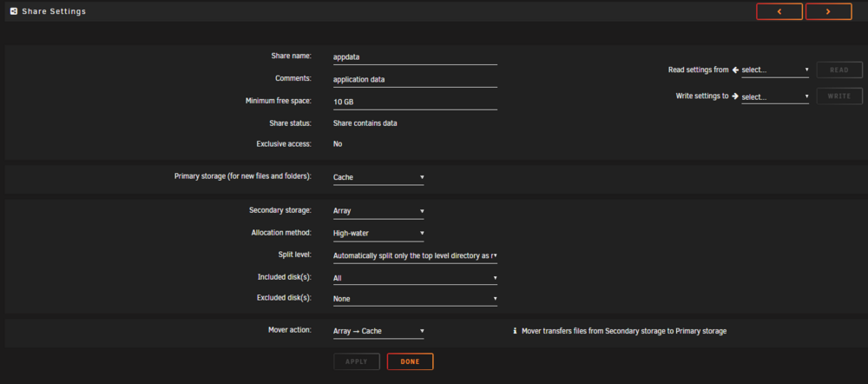868x384 pixels.
Task: Open the Read settings from dropdown
Action: tap(775, 70)
